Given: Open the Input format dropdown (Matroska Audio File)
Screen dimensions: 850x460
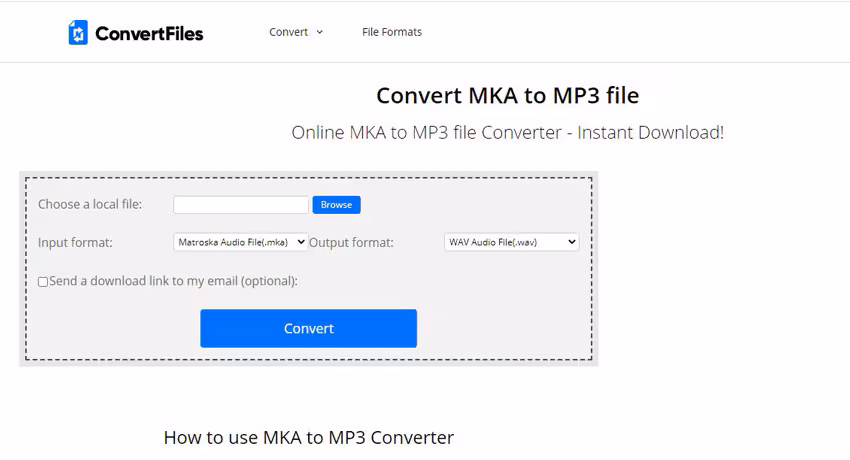Looking at the screenshot, I should coord(241,242).
